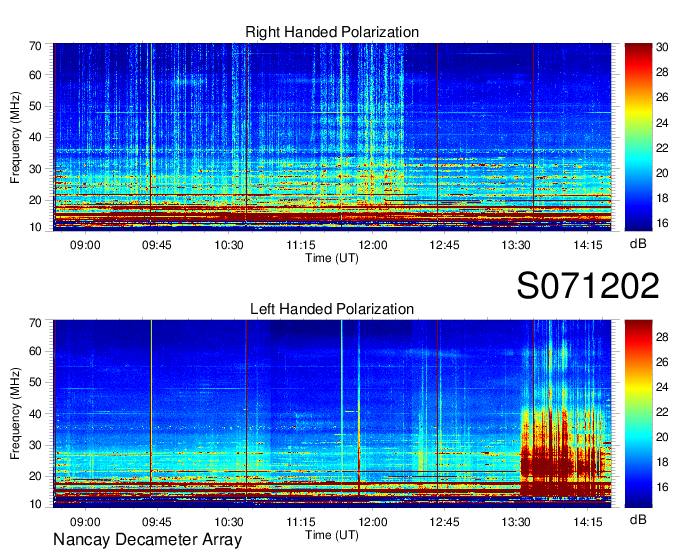Click the Nancay Decameter Array caption
The width and height of the screenshot is (680, 552).
point(147,539)
